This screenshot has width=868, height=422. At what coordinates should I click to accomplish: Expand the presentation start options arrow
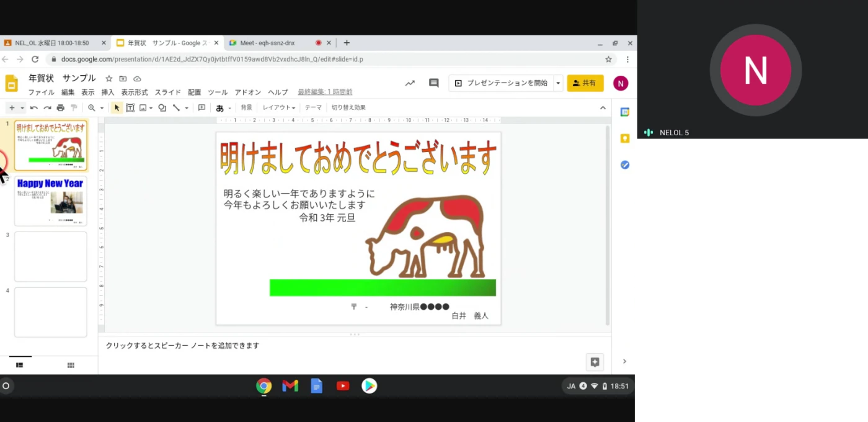(x=558, y=83)
